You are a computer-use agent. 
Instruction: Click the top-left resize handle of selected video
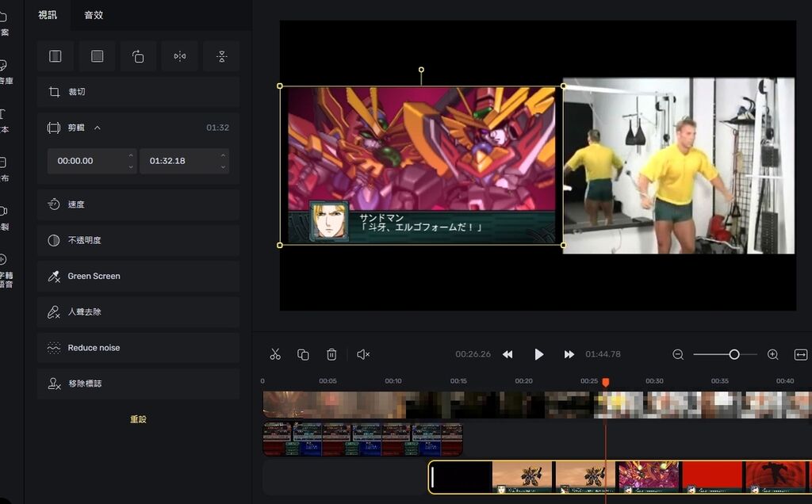click(x=280, y=86)
